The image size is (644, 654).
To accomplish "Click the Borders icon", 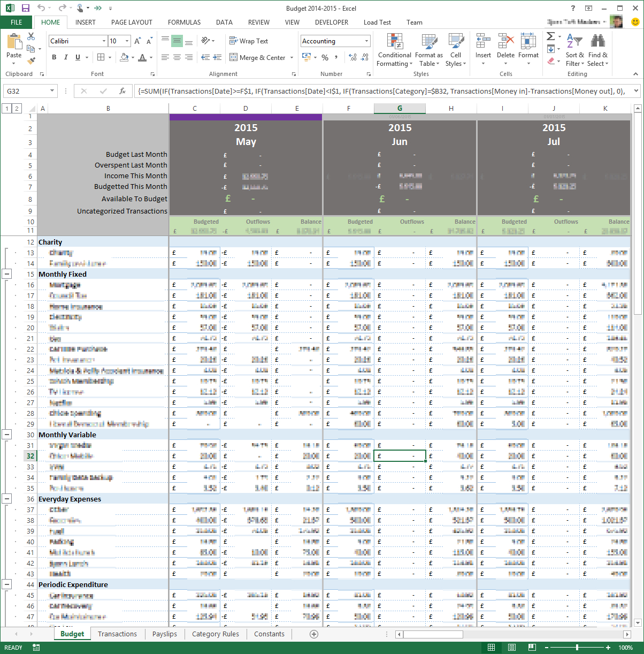I will point(101,57).
